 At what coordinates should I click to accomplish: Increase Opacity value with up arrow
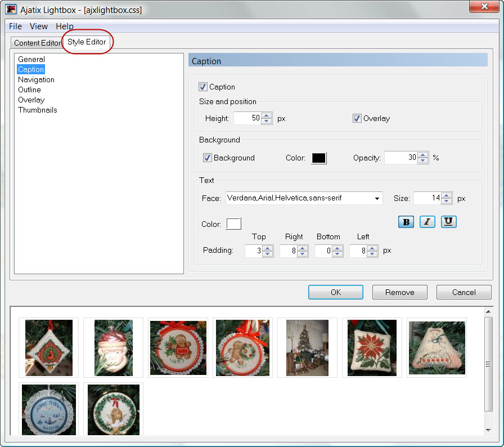coord(423,155)
